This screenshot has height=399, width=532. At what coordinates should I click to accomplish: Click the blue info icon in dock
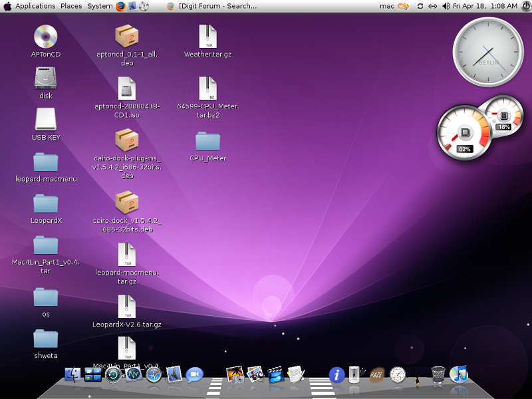pos(336,374)
